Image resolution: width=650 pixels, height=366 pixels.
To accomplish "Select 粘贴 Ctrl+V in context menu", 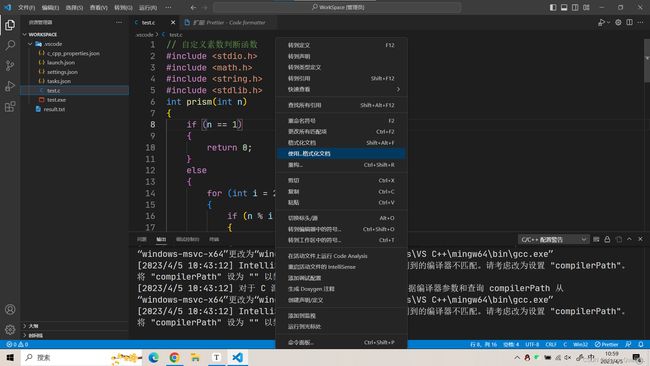I will click(341, 202).
